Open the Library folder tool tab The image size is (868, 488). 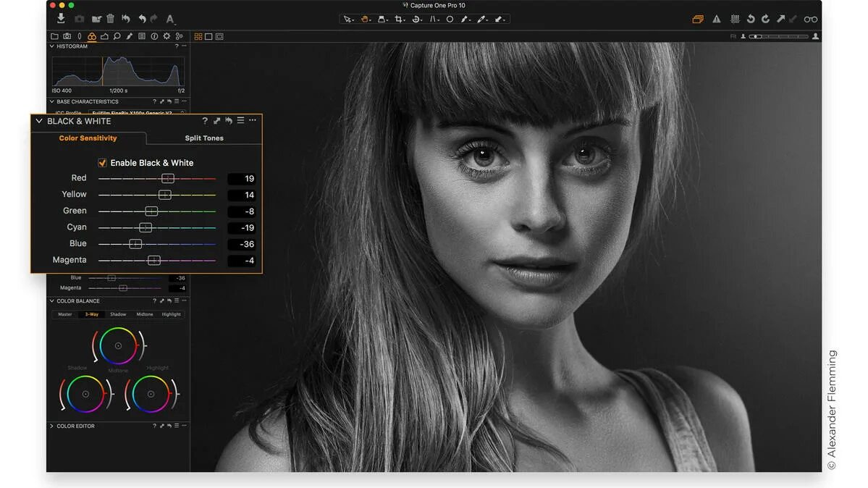point(54,36)
